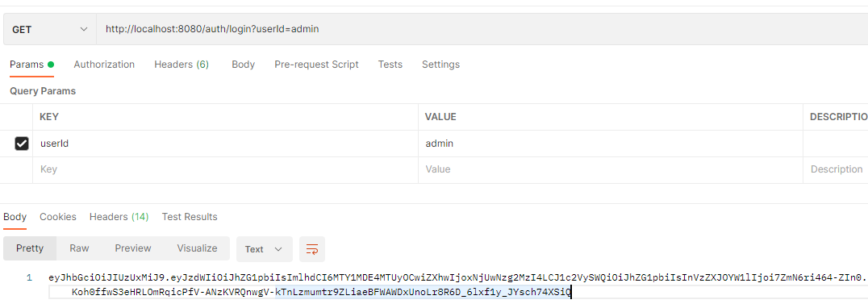Select the Raw view button
The image size is (868, 304).
click(79, 248)
